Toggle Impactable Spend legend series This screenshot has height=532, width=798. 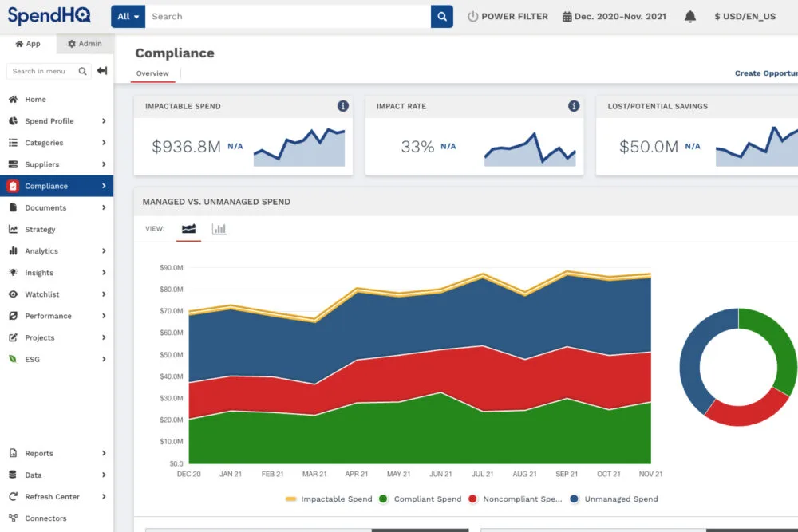tap(329, 499)
